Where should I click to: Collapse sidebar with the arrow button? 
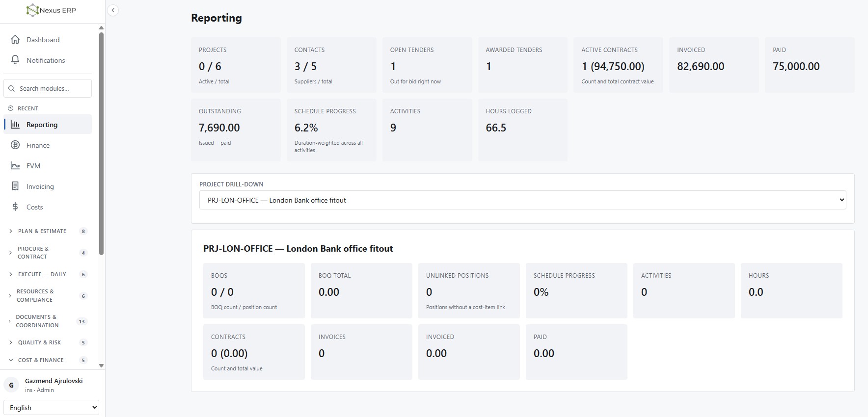coord(113,10)
